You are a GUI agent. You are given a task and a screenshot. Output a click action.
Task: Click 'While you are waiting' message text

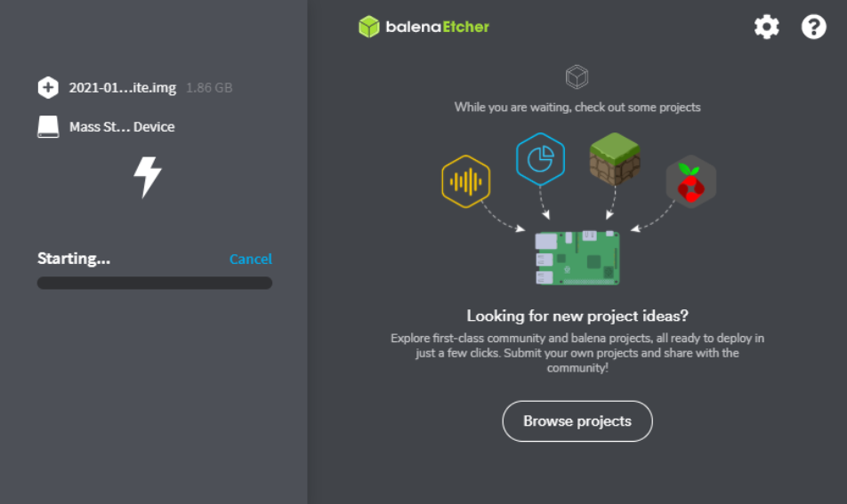[x=577, y=107]
